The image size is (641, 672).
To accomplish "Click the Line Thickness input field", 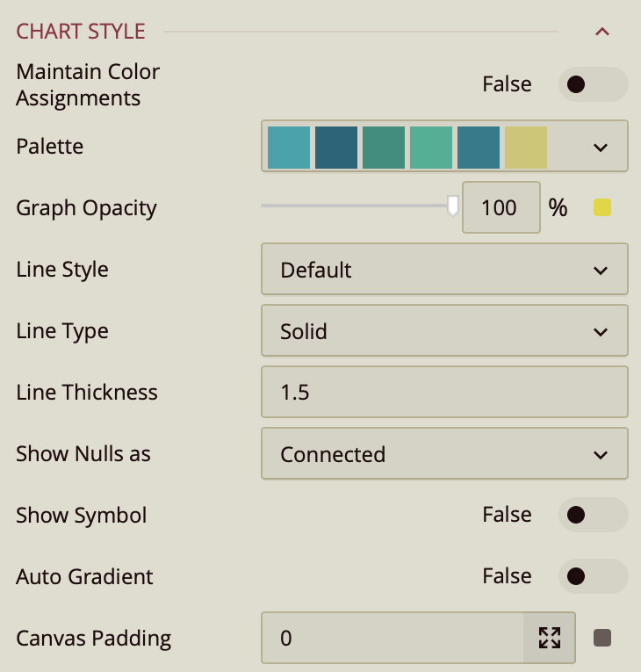I will [x=444, y=393].
